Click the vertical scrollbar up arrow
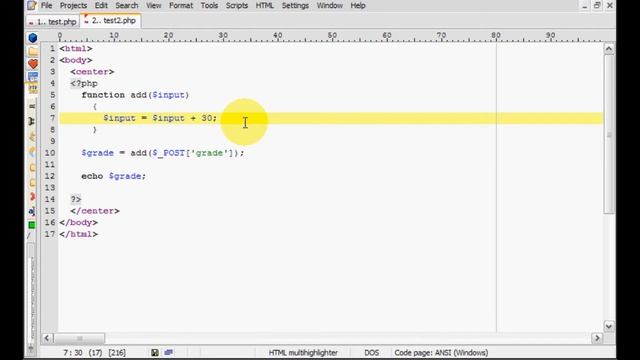This screenshot has width=640, height=360. coord(609,49)
